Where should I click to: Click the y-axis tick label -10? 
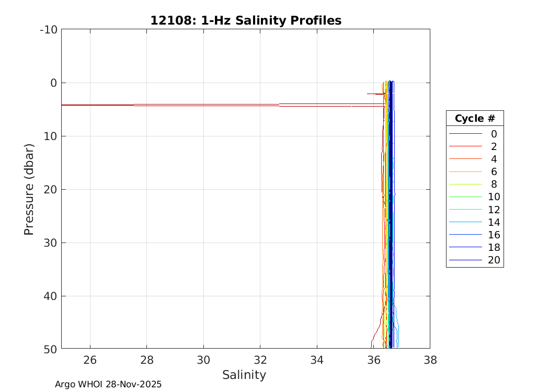pyautogui.click(x=48, y=29)
